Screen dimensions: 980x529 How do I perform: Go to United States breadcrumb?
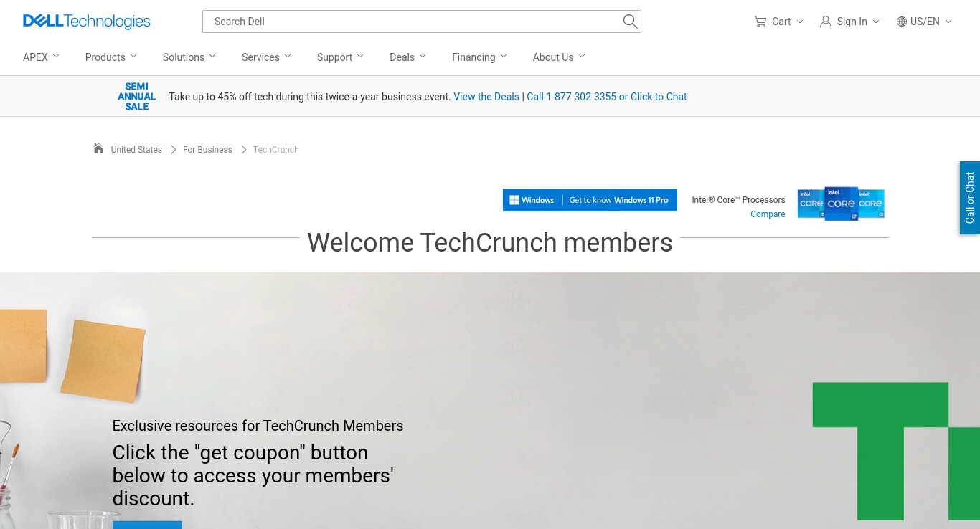(136, 150)
